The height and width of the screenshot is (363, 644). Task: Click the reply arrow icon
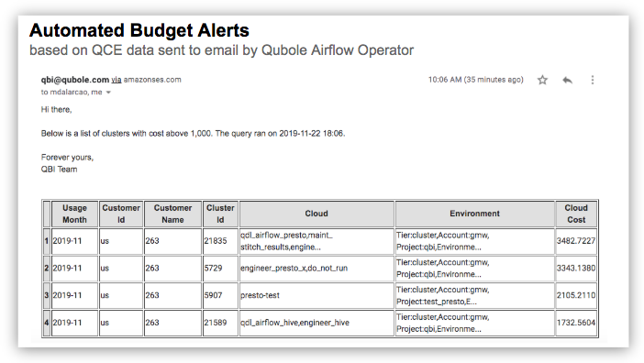tap(568, 80)
